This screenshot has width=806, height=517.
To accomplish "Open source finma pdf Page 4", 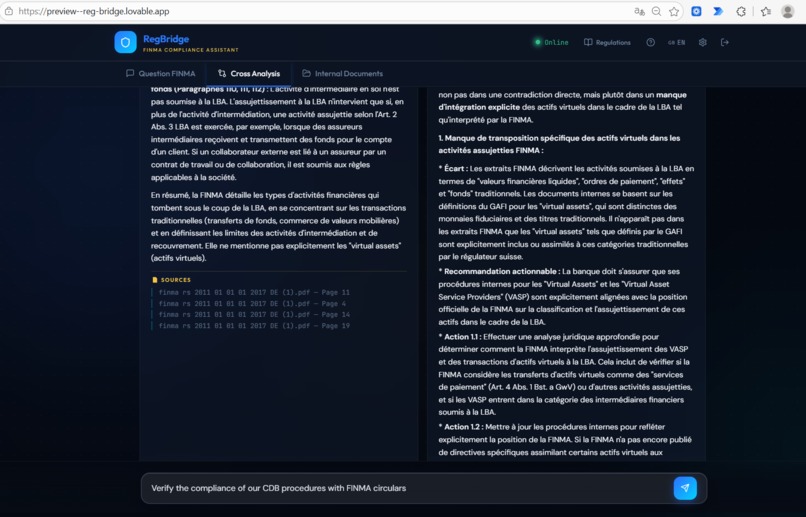I will [252, 304].
